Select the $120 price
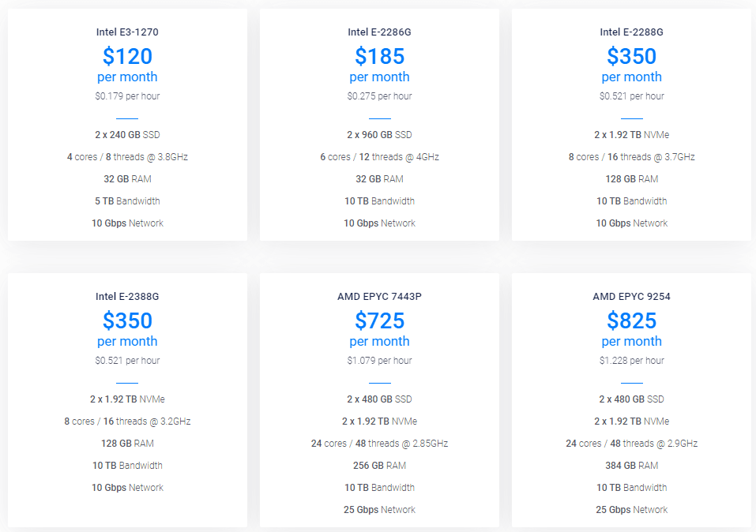Screen dimensions: 756x532 (x=127, y=56)
